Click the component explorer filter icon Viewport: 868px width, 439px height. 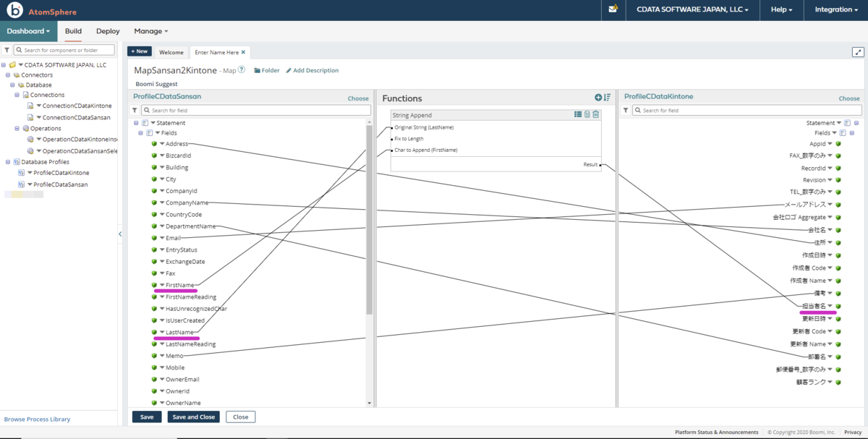click(x=7, y=50)
